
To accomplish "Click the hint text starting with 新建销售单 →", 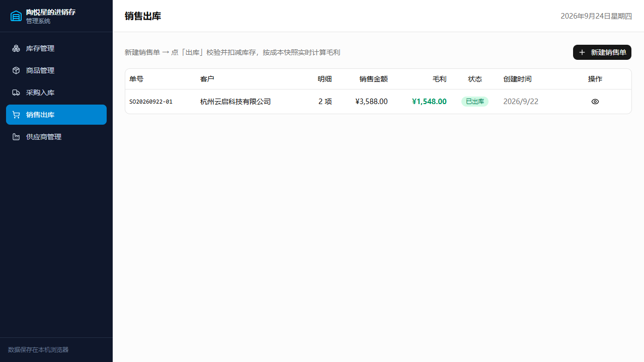I will click(232, 52).
